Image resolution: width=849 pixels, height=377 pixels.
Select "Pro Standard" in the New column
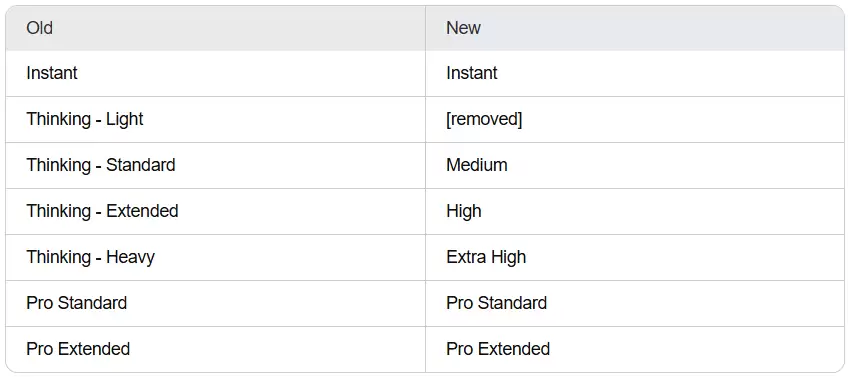tap(635, 304)
